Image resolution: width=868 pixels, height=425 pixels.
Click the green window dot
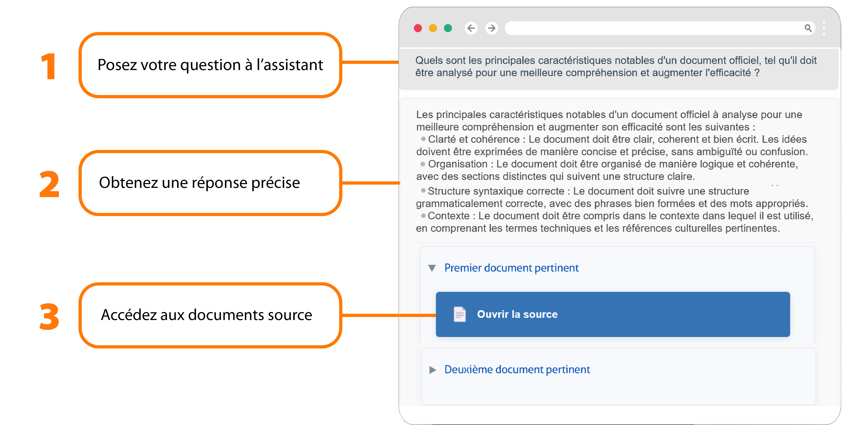[x=448, y=28]
